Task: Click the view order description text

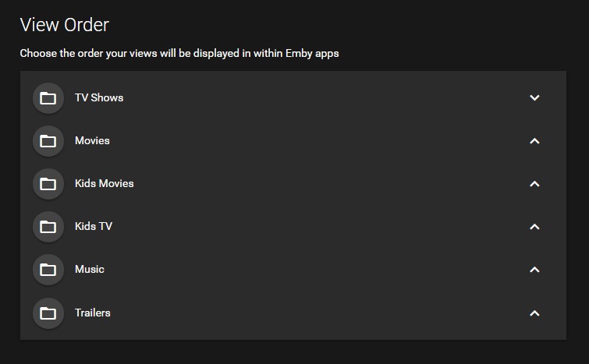Action: coord(179,54)
